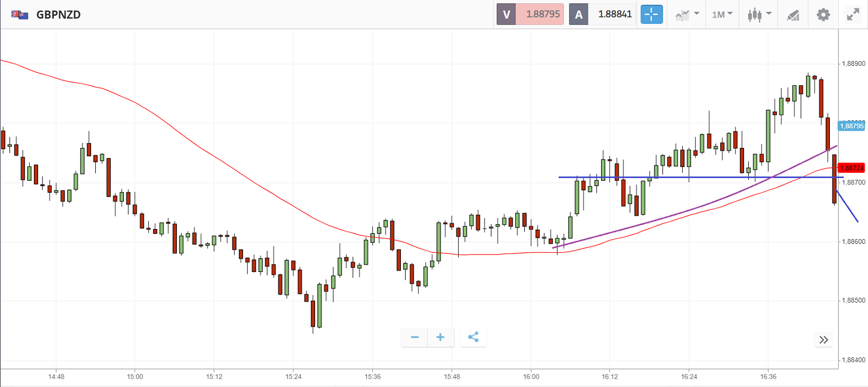Zoom out with the minus button
Screen dimensions: 868x387
(x=415, y=337)
